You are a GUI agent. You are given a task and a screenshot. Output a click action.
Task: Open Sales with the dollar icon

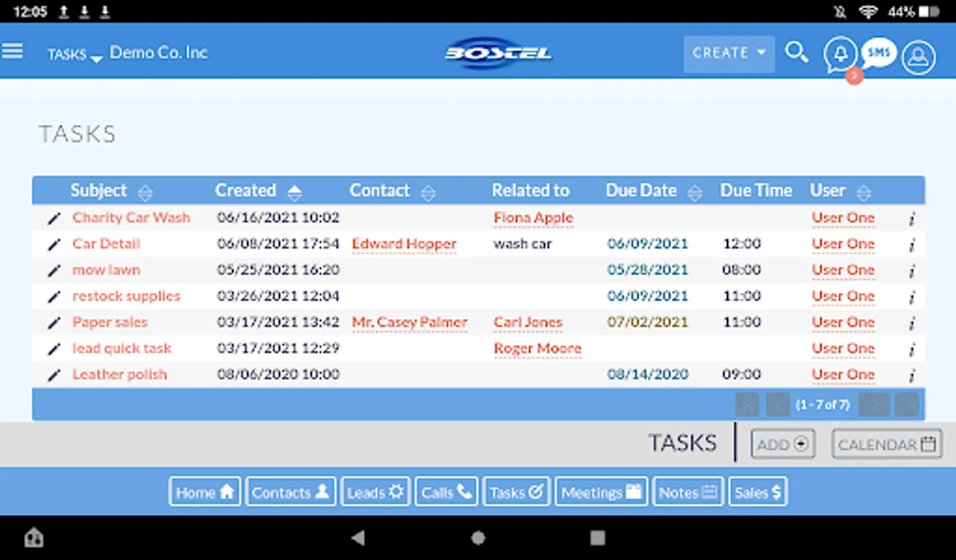point(757,491)
